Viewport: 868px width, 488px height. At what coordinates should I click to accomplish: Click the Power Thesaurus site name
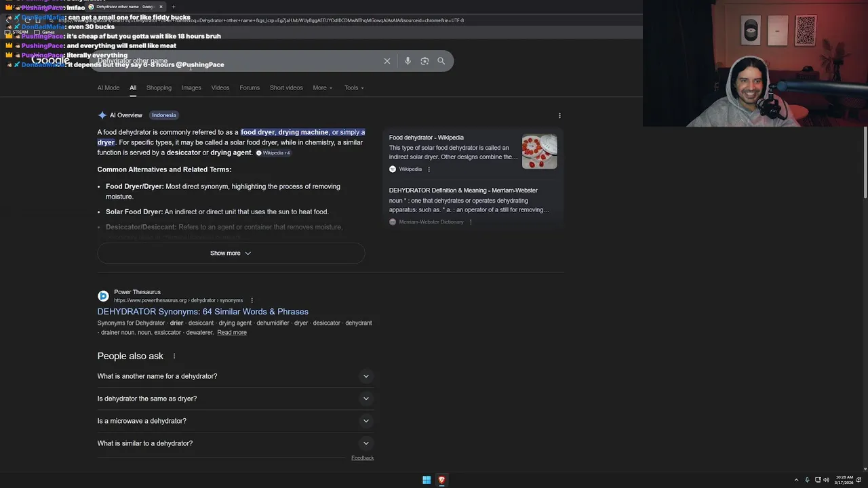click(138, 292)
